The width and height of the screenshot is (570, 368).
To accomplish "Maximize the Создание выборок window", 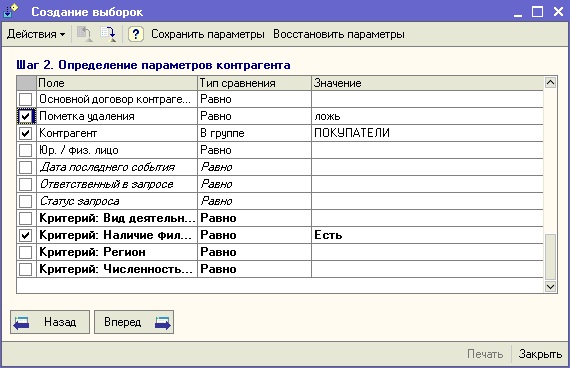I will (537, 12).
